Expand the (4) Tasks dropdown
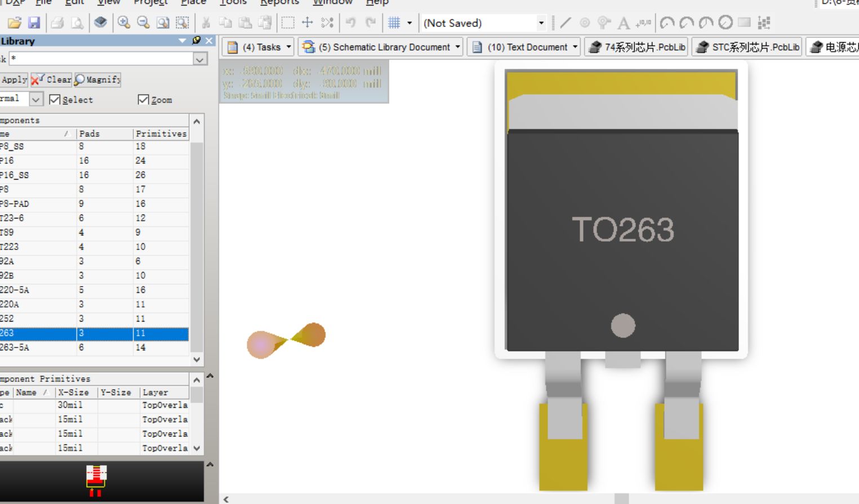The width and height of the screenshot is (859, 504). tap(289, 47)
